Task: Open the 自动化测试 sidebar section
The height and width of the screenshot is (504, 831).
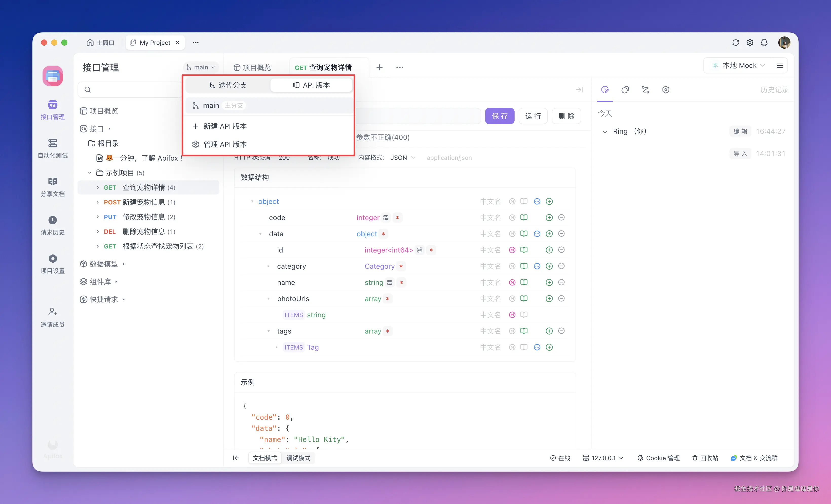Action: (x=52, y=148)
